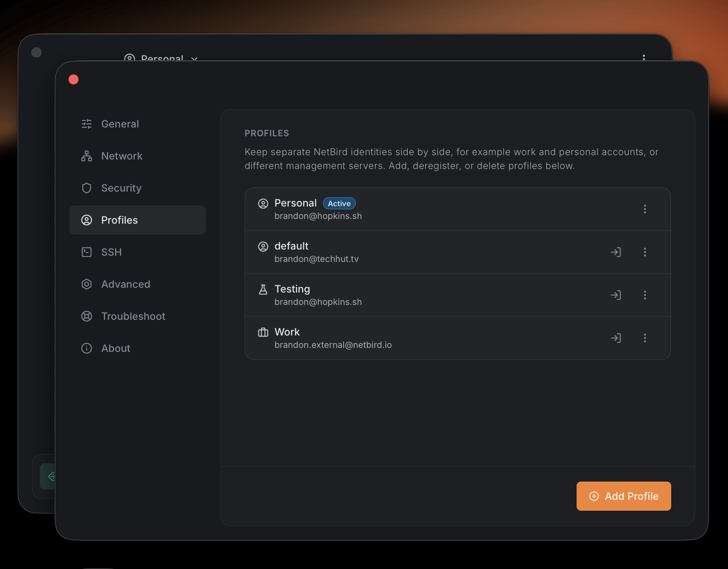Open the Testing profile's three-dot menu

[x=645, y=295]
